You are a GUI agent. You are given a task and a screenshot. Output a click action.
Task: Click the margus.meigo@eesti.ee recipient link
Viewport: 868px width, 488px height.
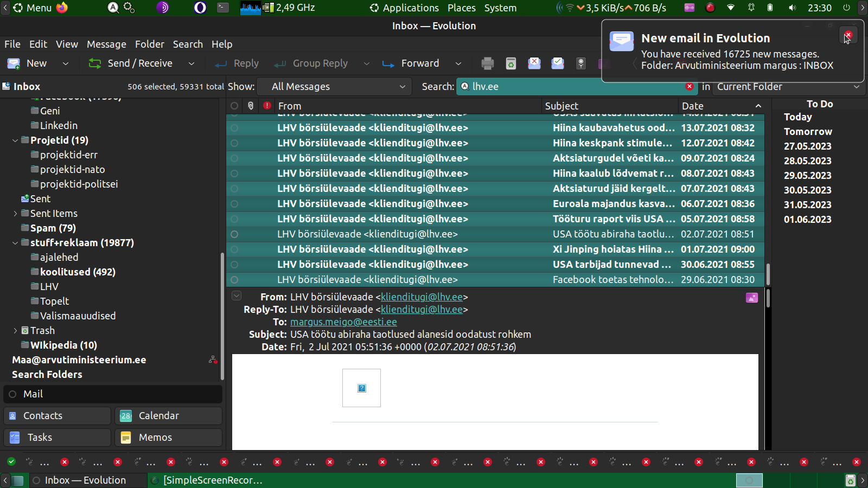pos(343,322)
